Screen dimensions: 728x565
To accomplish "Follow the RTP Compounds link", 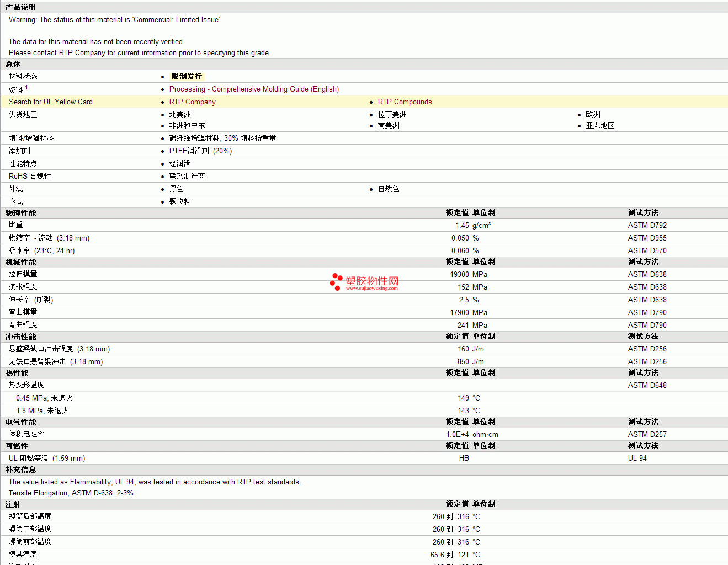I will click(405, 102).
